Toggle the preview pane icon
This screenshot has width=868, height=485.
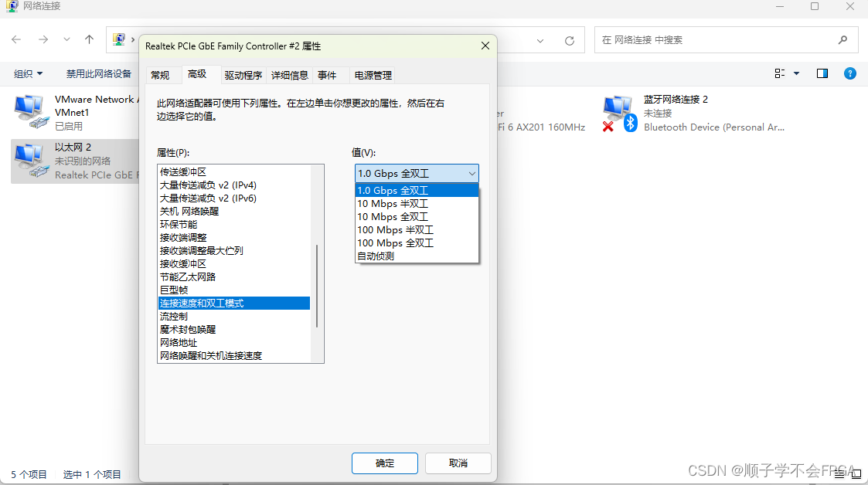point(822,73)
